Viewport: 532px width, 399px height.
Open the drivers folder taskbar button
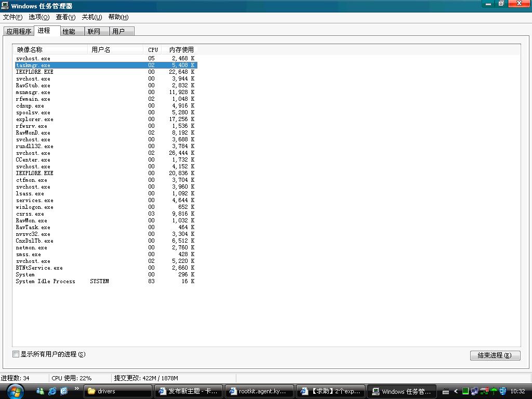(118, 391)
